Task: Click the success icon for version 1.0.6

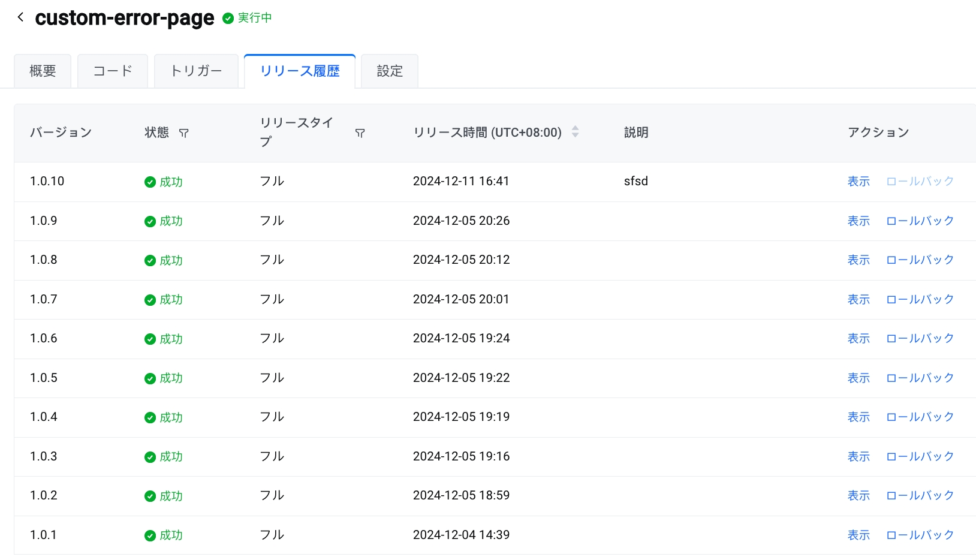Action: pos(150,339)
